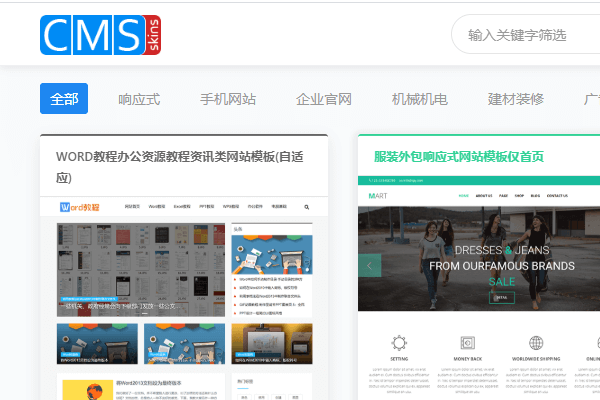600x400 pixels.
Task: Select ABOUT US in MART navigation
Action: 484,196
